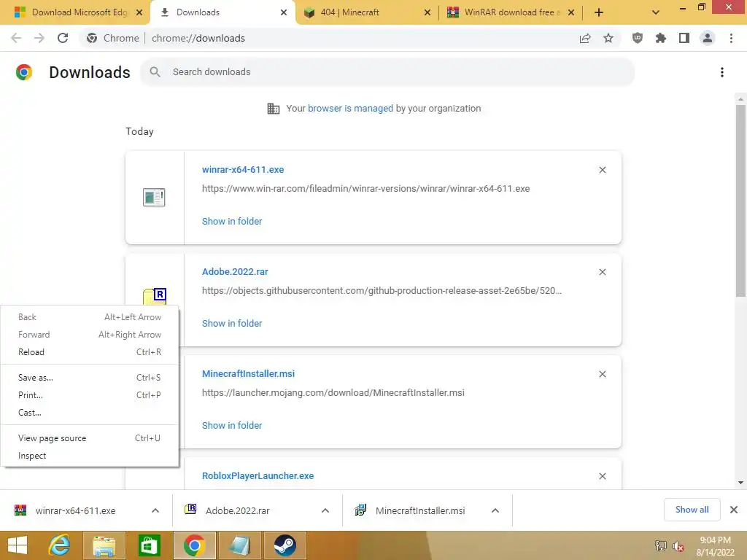
Task: Expand options for winrar-x64-611.exe in shelf
Action: pos(155,510)
